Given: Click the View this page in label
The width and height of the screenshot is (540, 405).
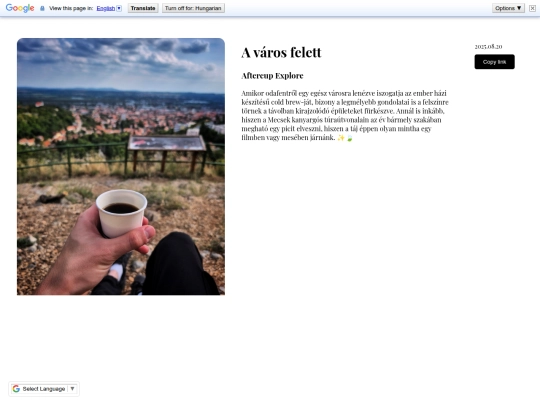Looking at the screenshot, I should coord(71,8).
